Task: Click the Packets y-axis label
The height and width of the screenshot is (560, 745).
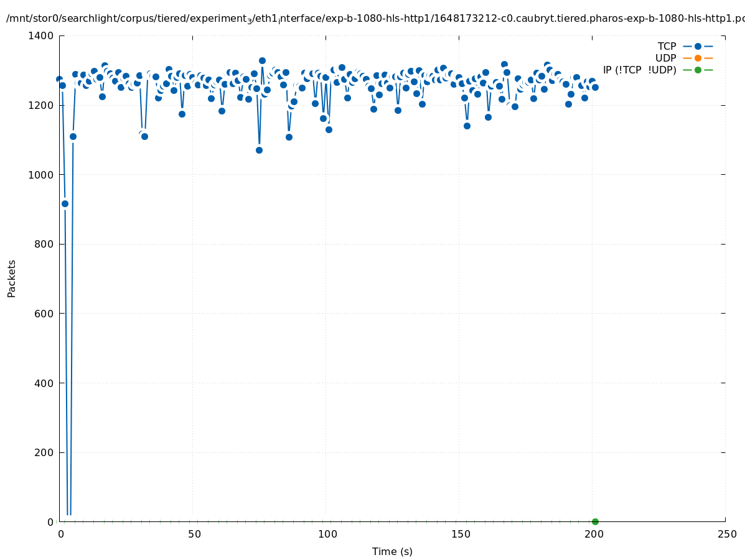Action: [x=12, y=278]
